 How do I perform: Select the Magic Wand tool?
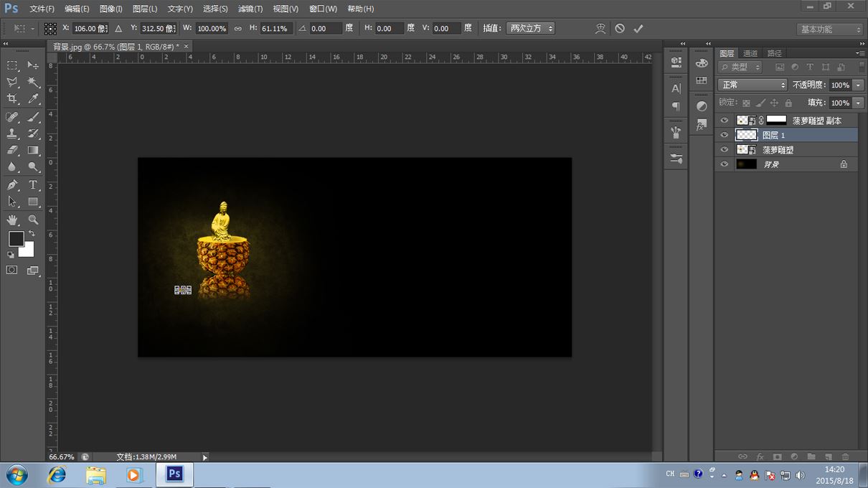coord(33,83)
